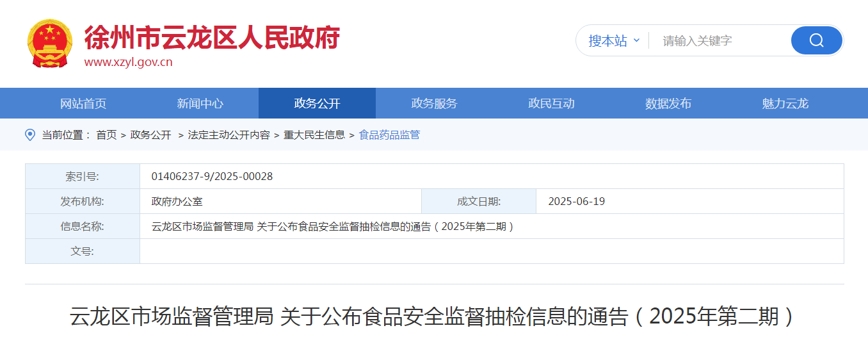Open the 搜本站 search scope dropdown
Viewport: 868px width, 344px height.
614,40
